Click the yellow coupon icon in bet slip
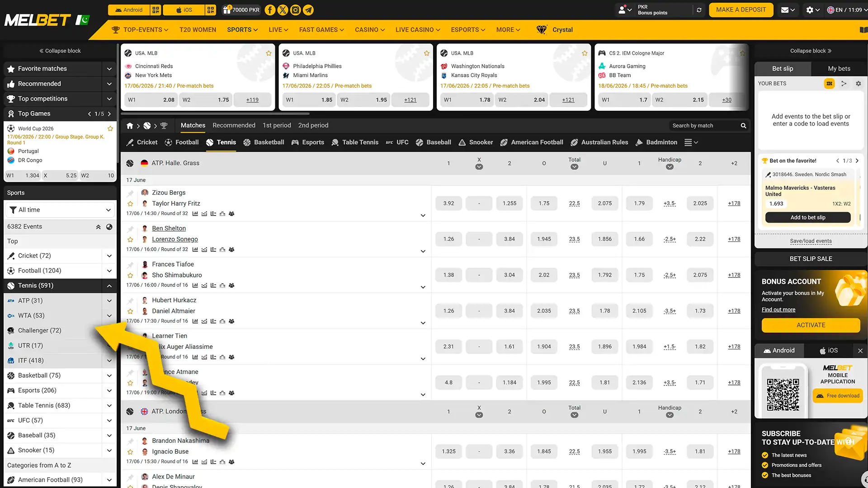Image resolution: width=868 pixels, height=488 pixels. pos(829,84)
